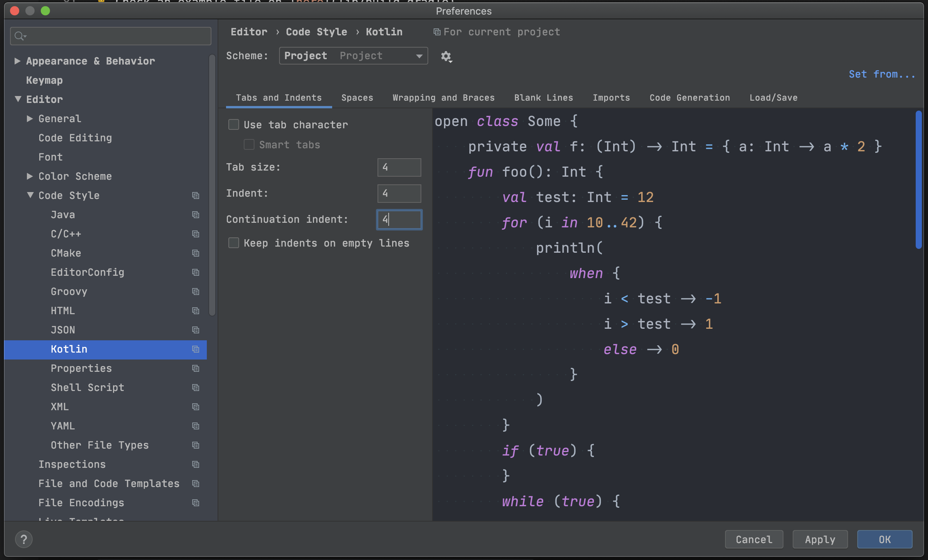This screenshot has height=560, width=928.
Task: Switch to the Blank Lines tab
Action: coord(544,98)
